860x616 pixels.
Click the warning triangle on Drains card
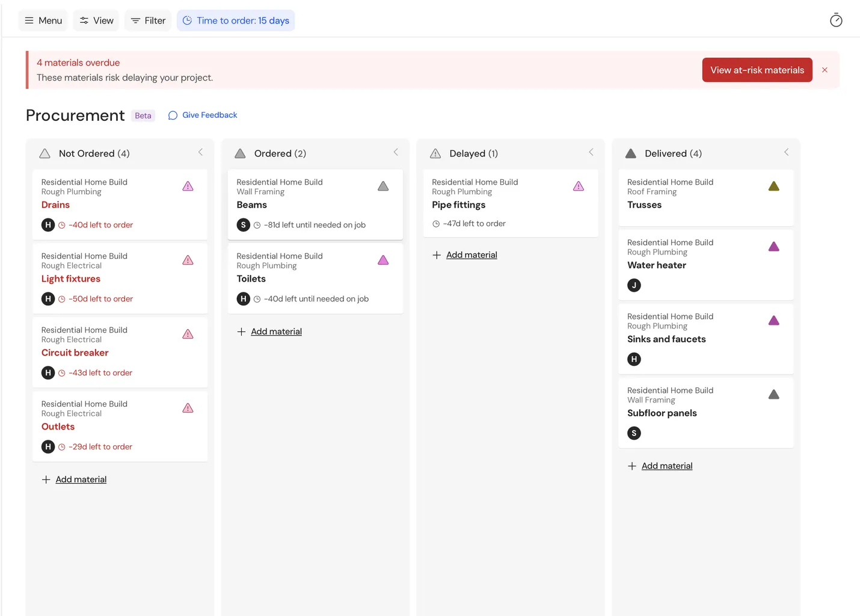(188, 186)
